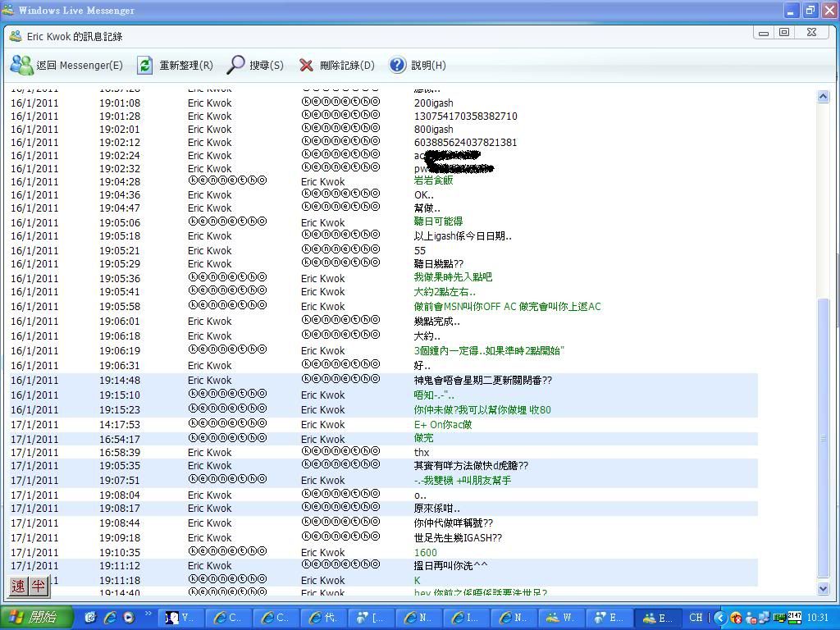Click the vertical scrollbar up arrow

(824, 97)
